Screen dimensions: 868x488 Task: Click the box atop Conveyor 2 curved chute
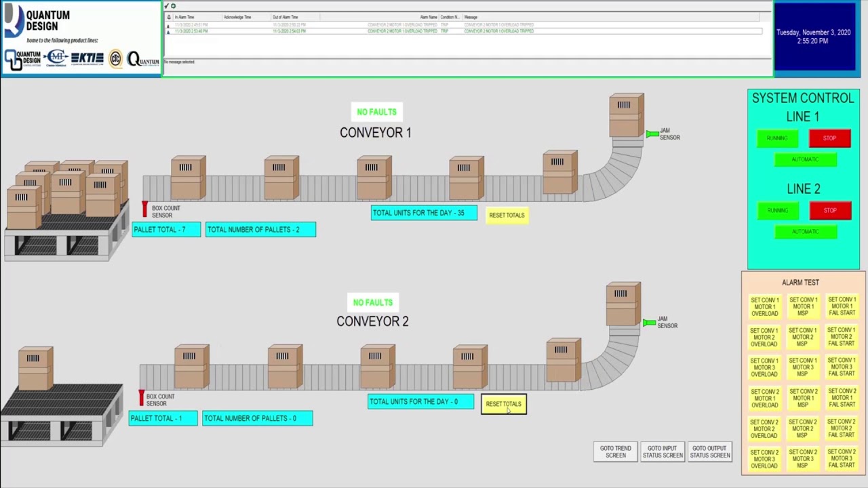click(623, 304)
